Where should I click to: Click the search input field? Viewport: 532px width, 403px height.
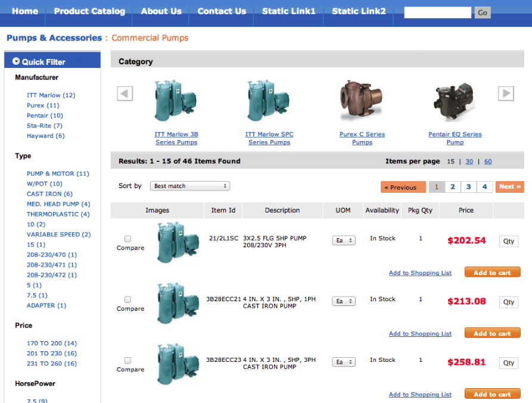click(437, 13)
